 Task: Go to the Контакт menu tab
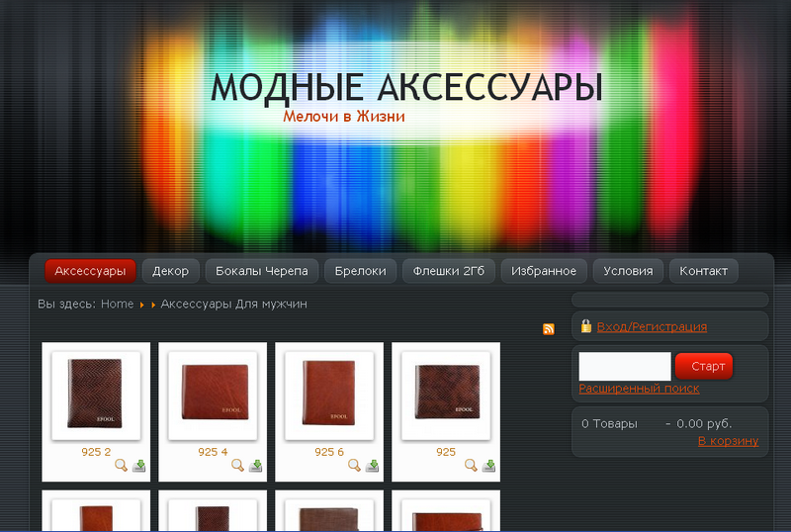click(704, 271)
